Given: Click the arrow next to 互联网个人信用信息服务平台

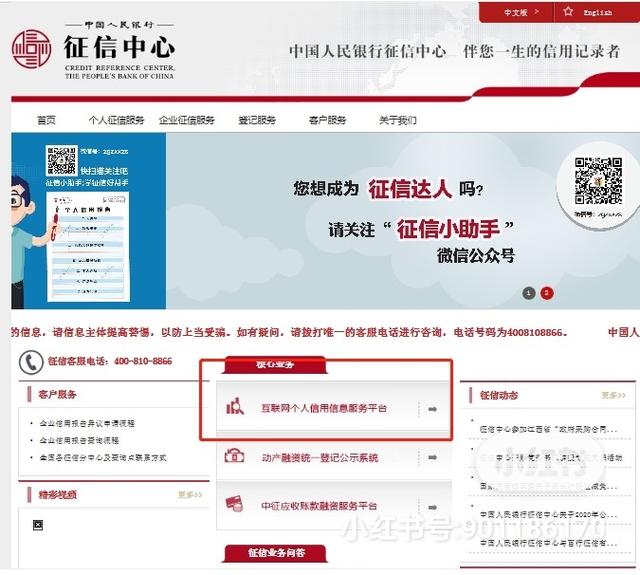Looking at the screenshot, I should (x=432, y=408).
